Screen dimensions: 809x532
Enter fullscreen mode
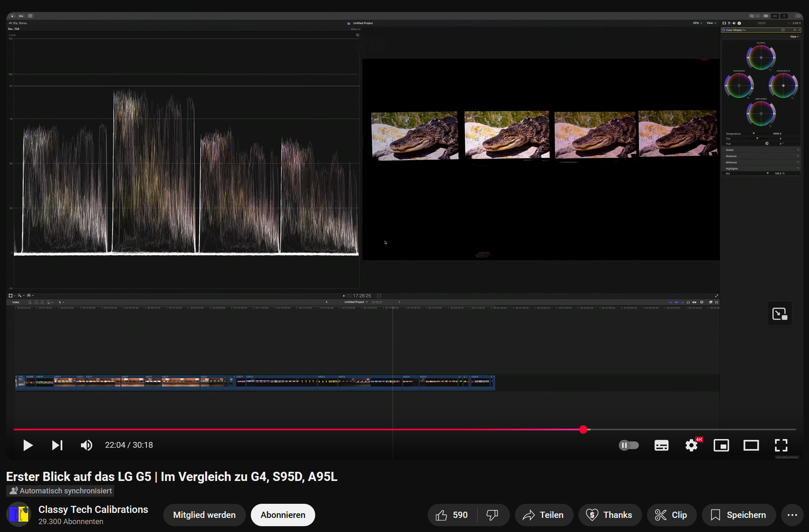tap(781, 445)
